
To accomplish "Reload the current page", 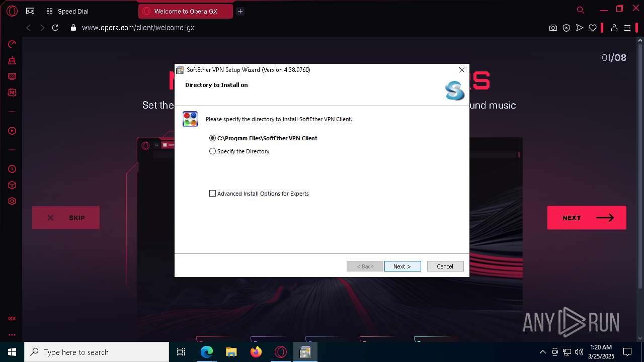I will 55,28.
